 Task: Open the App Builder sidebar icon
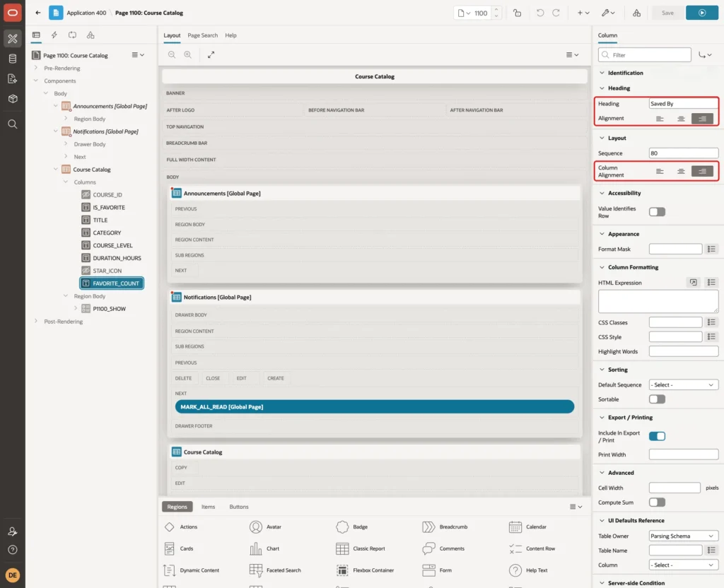[x=13, y=39]
